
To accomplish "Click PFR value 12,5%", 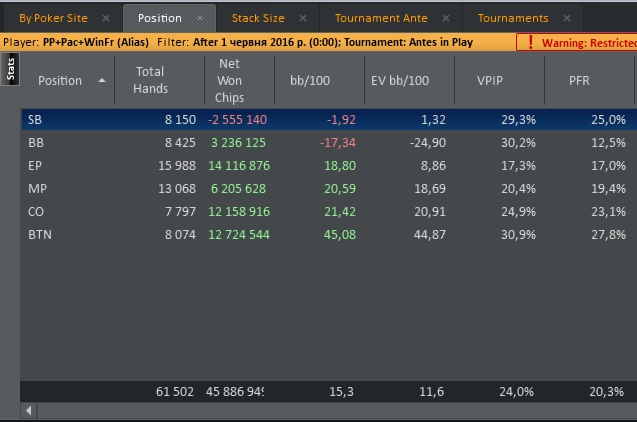I will tap(609, 143).
